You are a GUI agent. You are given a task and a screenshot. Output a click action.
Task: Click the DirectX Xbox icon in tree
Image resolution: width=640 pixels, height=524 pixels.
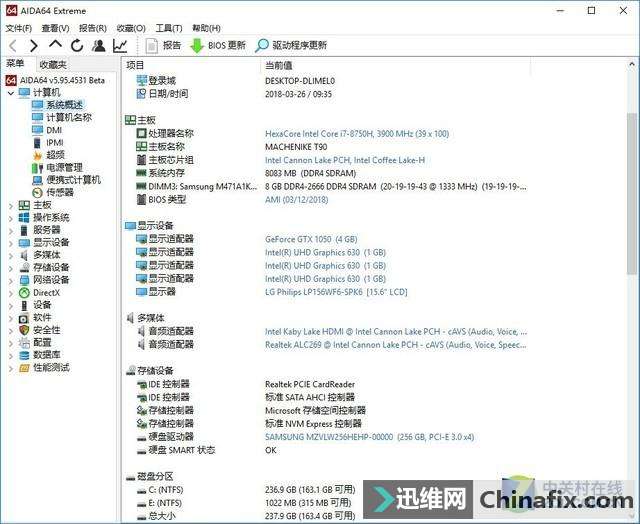click(24, 293)
